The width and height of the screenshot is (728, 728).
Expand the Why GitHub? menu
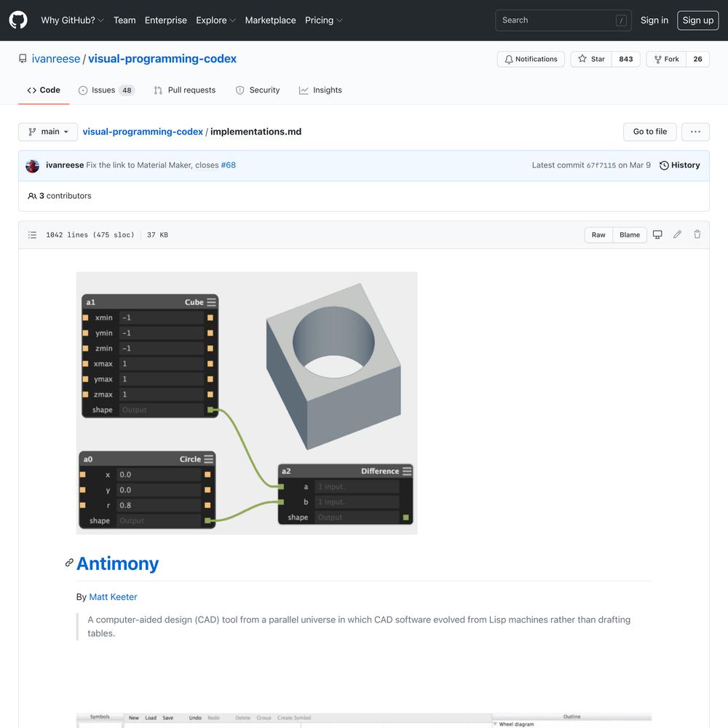point(72,20)
